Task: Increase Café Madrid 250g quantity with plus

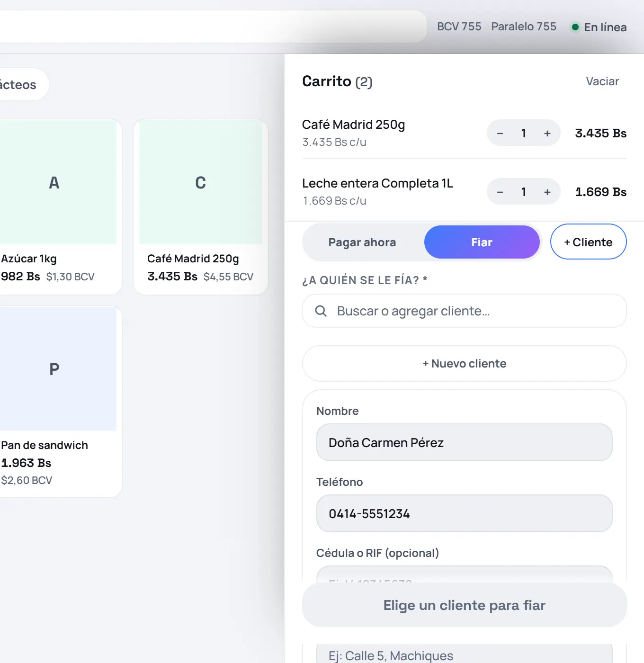Action: (x=547, y=134)
